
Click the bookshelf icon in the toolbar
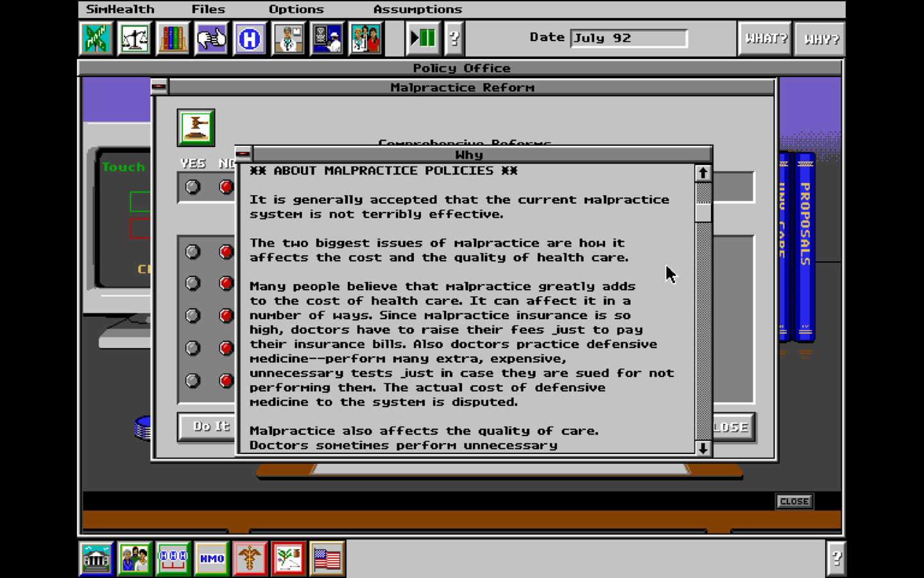tap(173, 39)
